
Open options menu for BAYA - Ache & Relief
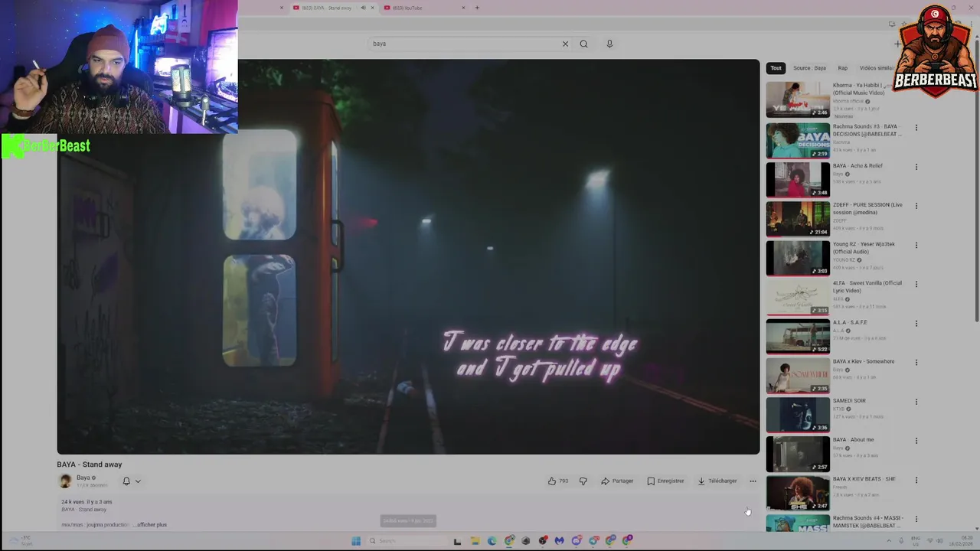tap(916, 167)
